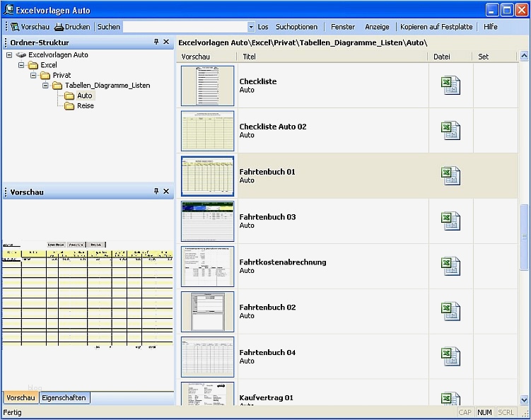Click the Suchen text input field
Screen dimensions: 531x420
pyautogui.click(x=185, y=27)
